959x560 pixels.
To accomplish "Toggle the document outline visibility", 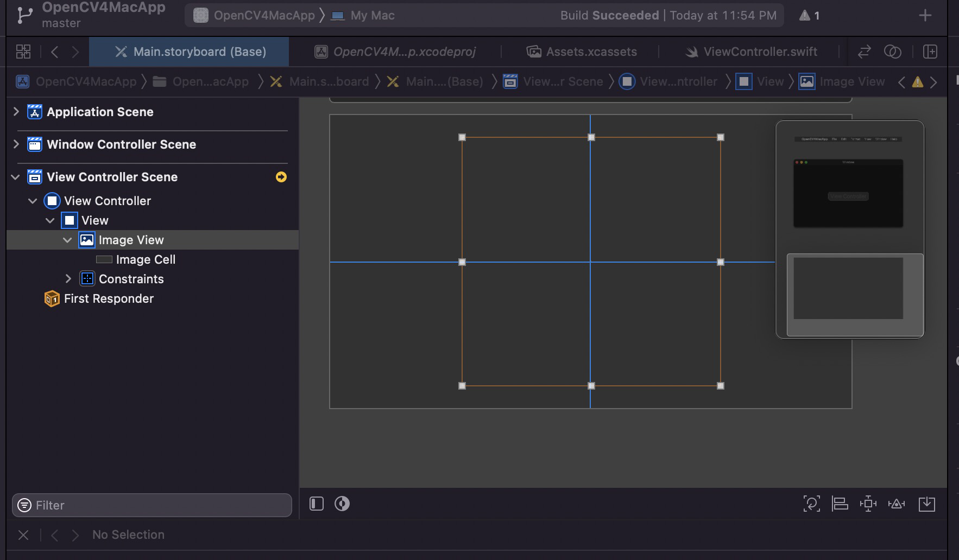I will tap(316, 504).
